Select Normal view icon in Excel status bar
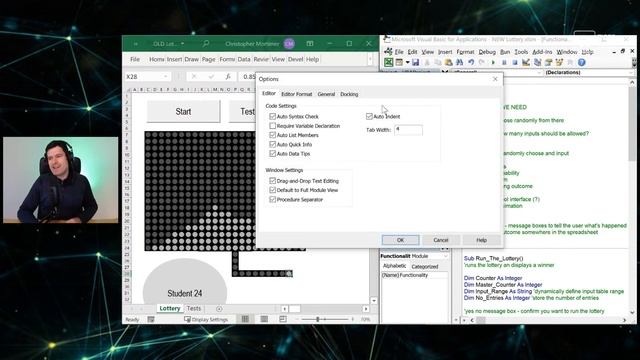This screenshot has height=360, width=640. [x=245, y=319]
